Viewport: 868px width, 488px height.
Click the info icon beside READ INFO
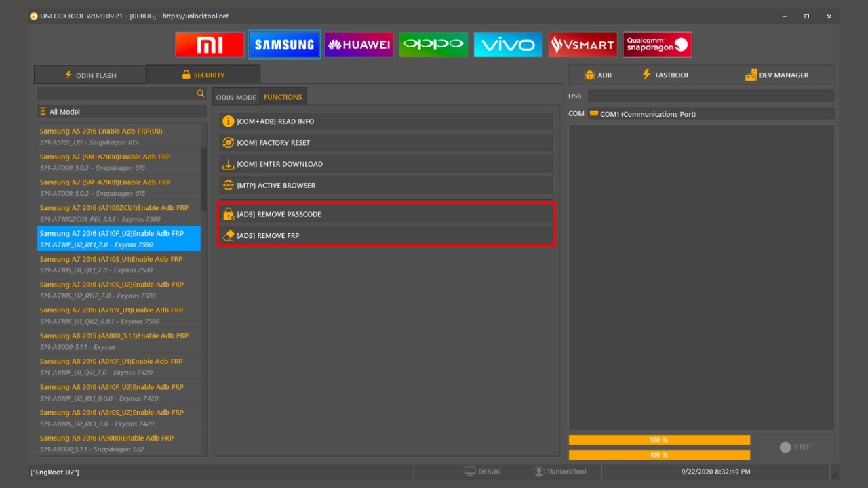click(x=229, y=121)
